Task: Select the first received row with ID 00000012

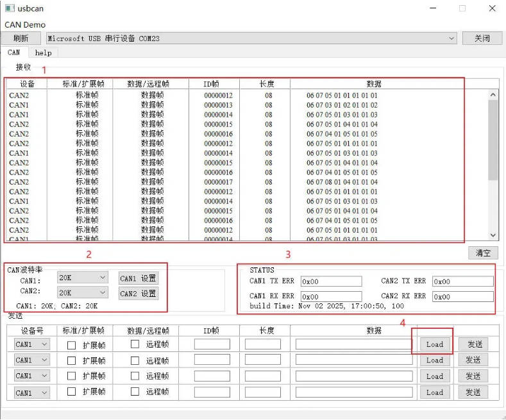Action: 247,95
